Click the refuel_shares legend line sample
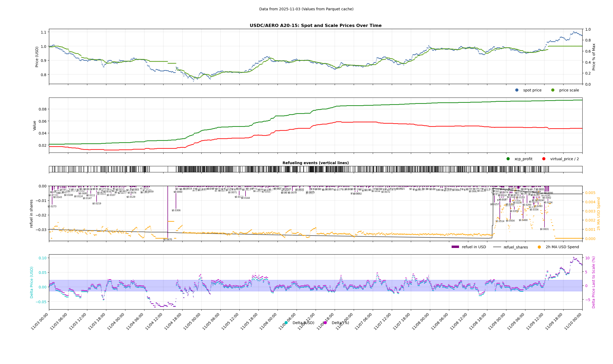613x364 pixels. coord(497,247)
